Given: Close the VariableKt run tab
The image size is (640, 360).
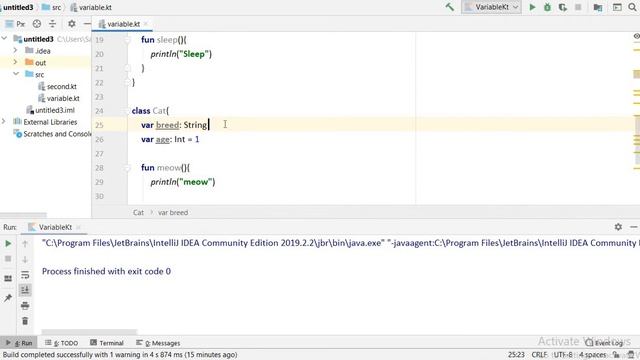Looking at the screenshot, I should coord(78,227).
